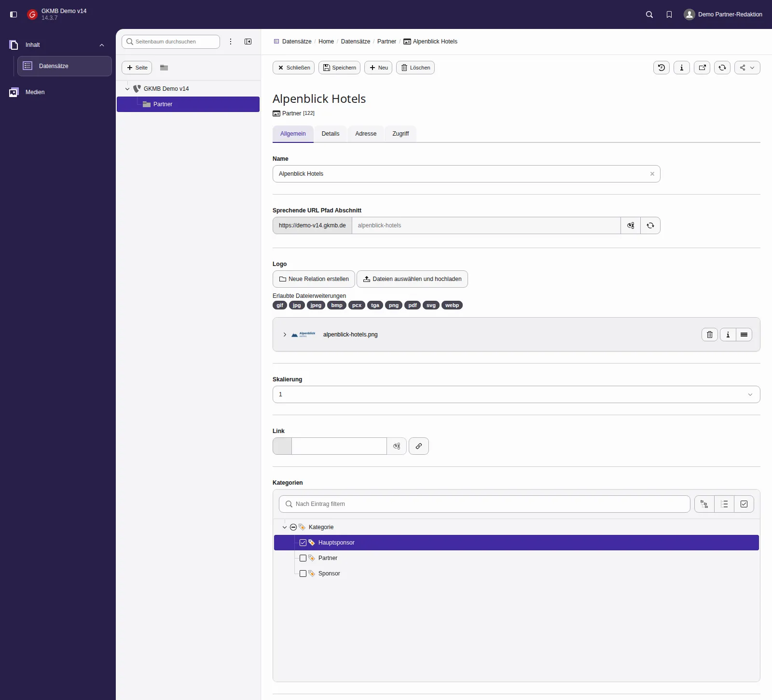Collapse the page tree panel icon
772x700 pixels.
(x=248, y=42)
